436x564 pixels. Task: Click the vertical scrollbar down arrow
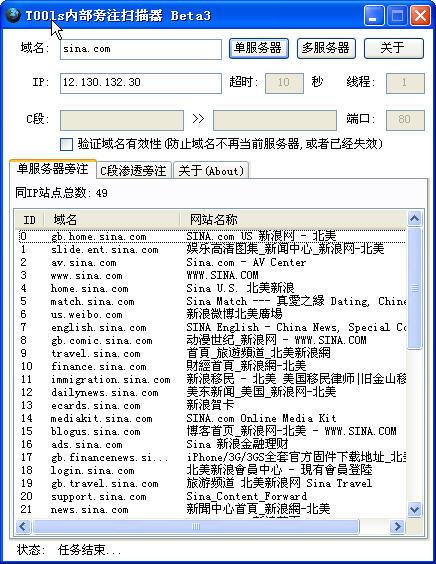pyautogui.click(x=414, y=509)
